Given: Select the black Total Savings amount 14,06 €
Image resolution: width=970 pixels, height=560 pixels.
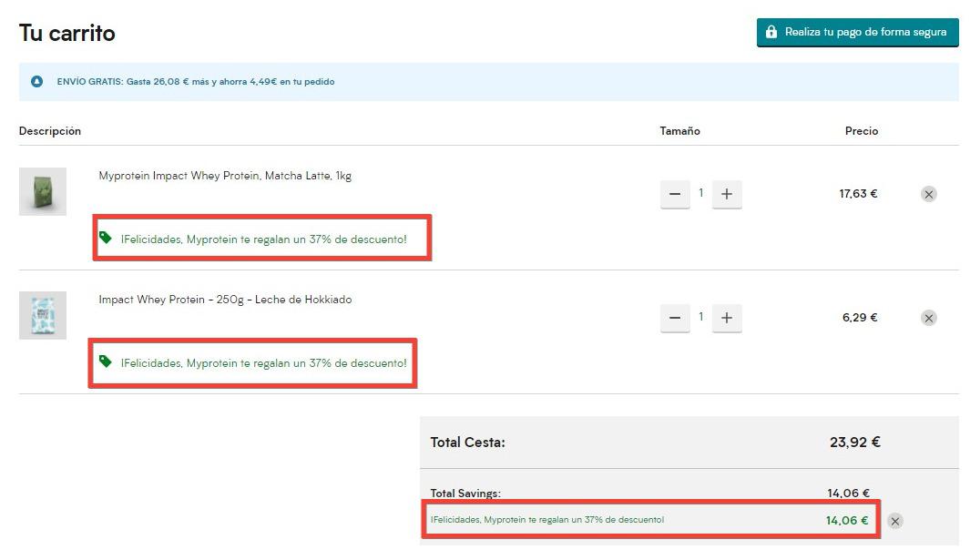Looking at the screenshot, I should [x=849, y=494].
